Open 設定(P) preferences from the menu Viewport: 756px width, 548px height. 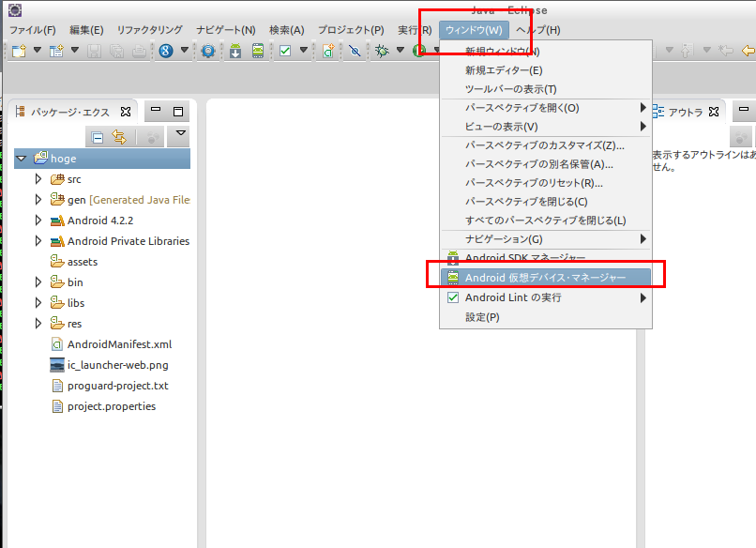click(x=546, y=317)
